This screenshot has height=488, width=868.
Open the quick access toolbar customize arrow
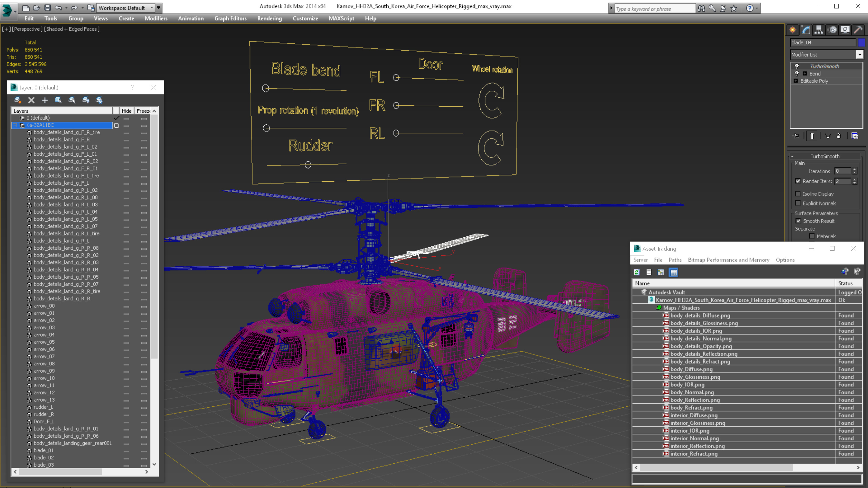coord(159,8)
